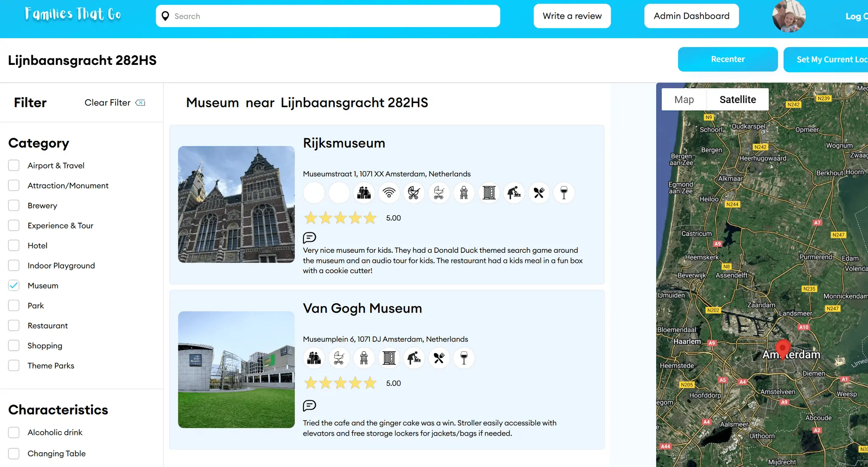
Task: Open the comment bubble icon on Van Gogh Museum review
Action: coord(309,406)
